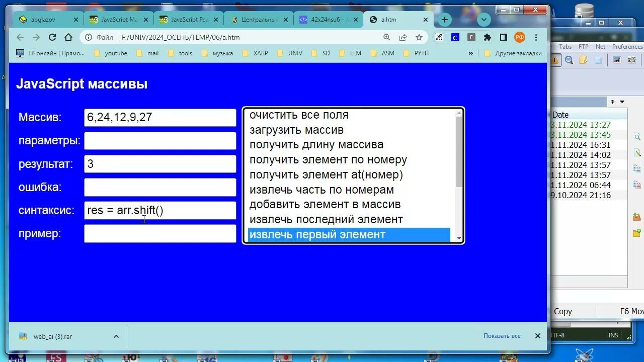Click the browser forward arrow
Screen dimensions: 644x362
point(36,37)
